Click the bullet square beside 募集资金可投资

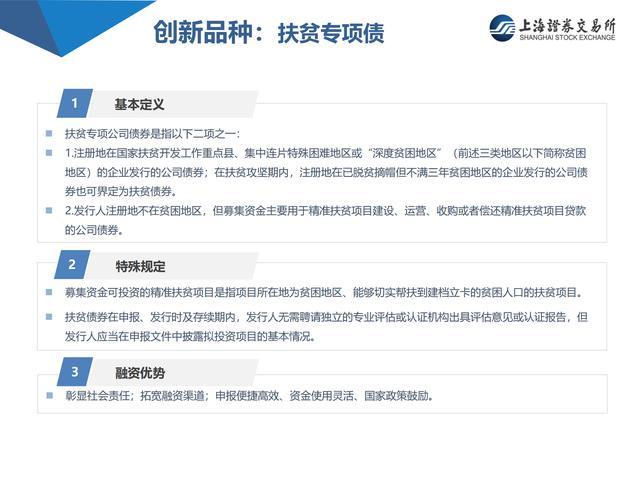49,292
